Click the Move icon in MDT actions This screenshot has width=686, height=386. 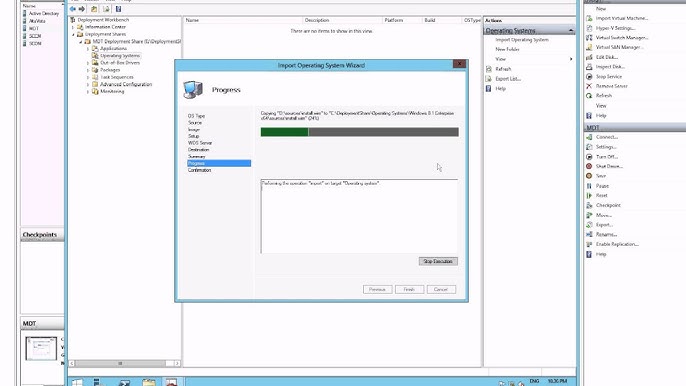tap(589, 215)
